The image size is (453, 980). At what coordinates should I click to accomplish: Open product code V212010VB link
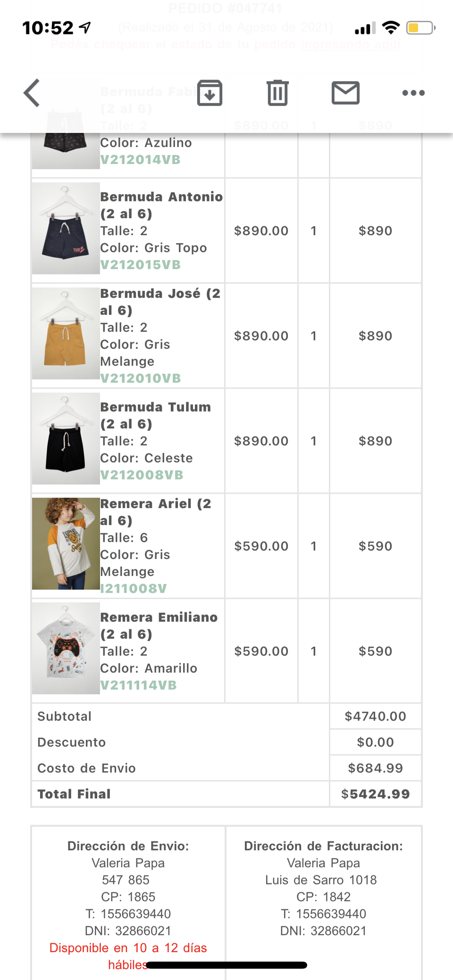click(141, 379)
